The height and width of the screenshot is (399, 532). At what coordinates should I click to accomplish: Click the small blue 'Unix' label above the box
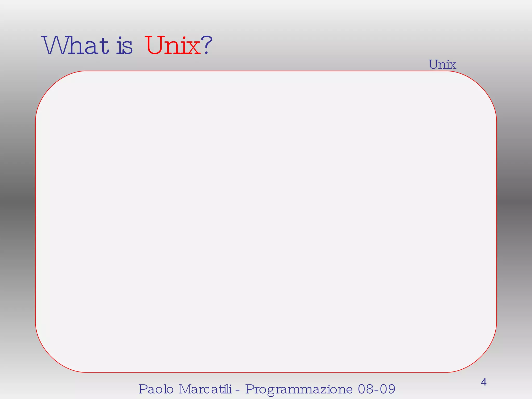442,64
